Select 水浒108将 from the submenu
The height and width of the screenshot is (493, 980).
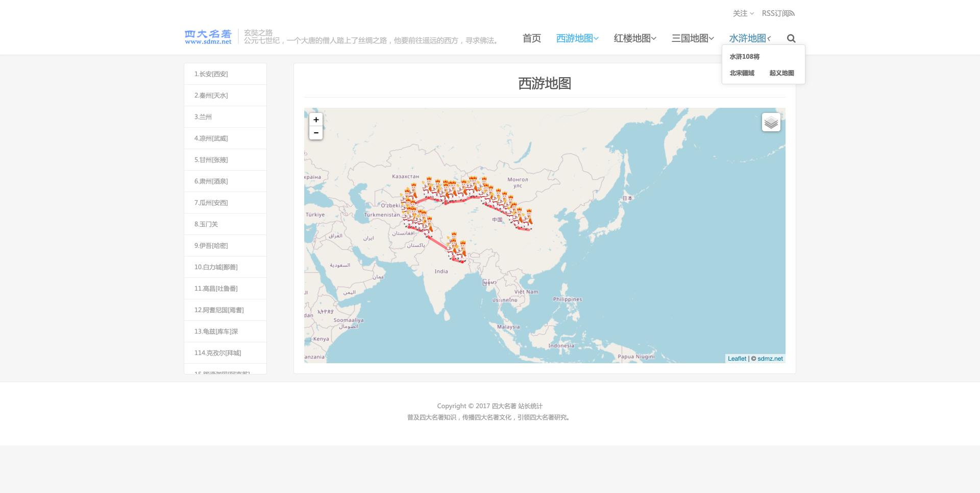[x=745, y=57]
